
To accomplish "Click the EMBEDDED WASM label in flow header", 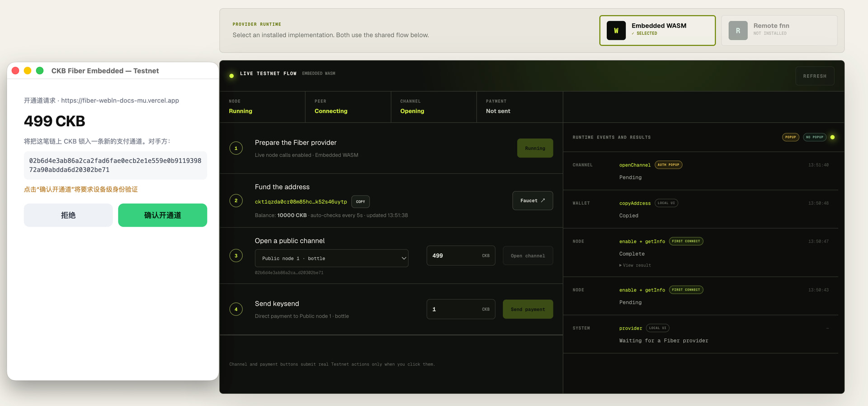I will click(x=319, y=73).
